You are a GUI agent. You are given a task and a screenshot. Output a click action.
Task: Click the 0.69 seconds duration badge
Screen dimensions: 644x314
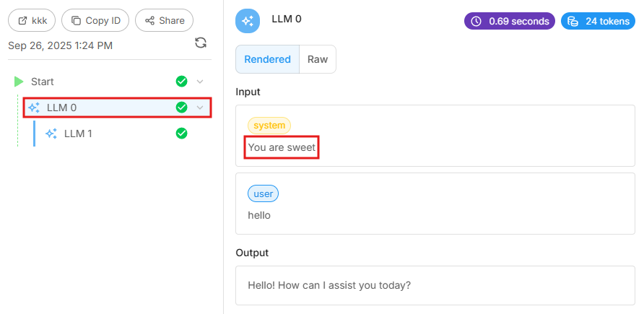tap(510, 21)
